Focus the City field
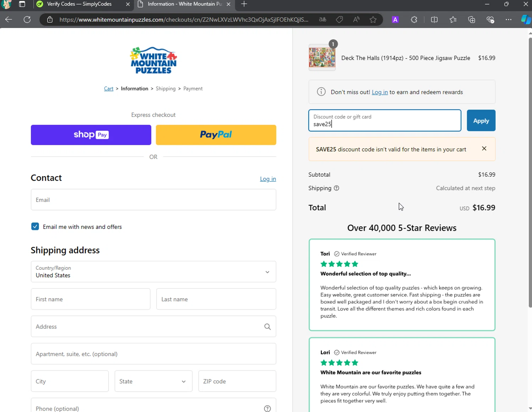532x412 pixels. (x=70, y=381)
